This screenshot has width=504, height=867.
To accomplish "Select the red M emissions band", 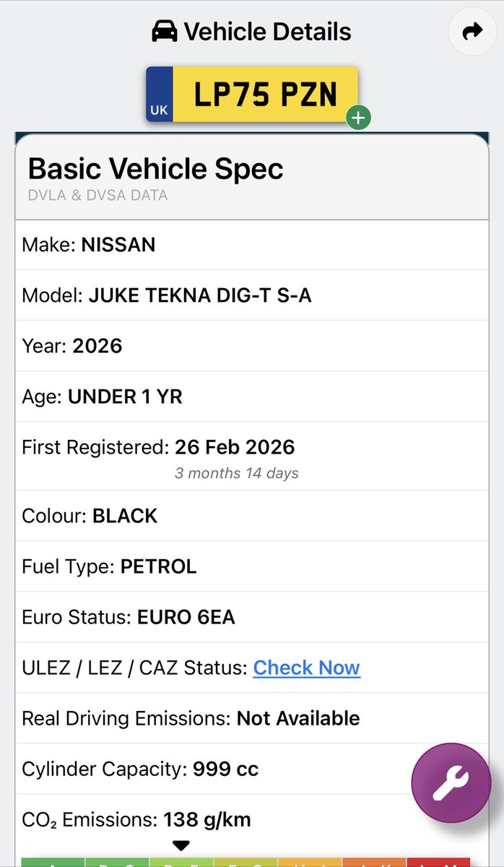I will tap(438, 862).
